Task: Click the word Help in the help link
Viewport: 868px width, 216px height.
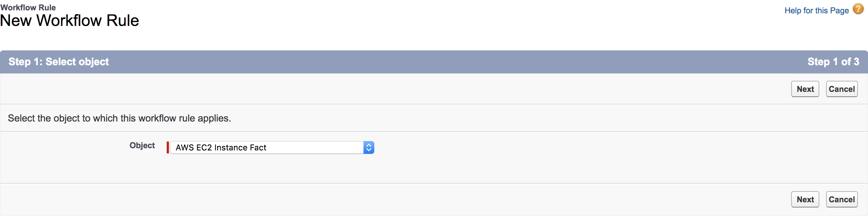Action: pos(793,10)
